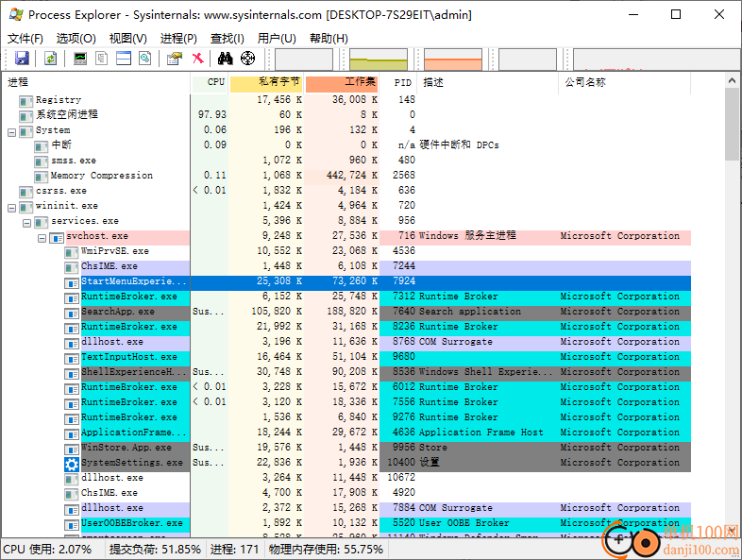The height and width of the screenshot is (560, 742).
Task: Open the 帮助(H) menu
Action: pos(329,39)
